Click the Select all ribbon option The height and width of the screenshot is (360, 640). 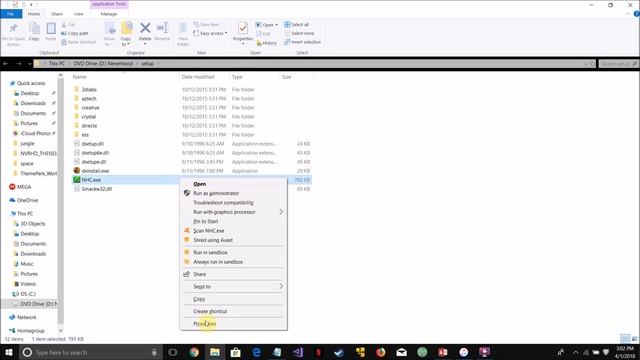click(297, 24)
